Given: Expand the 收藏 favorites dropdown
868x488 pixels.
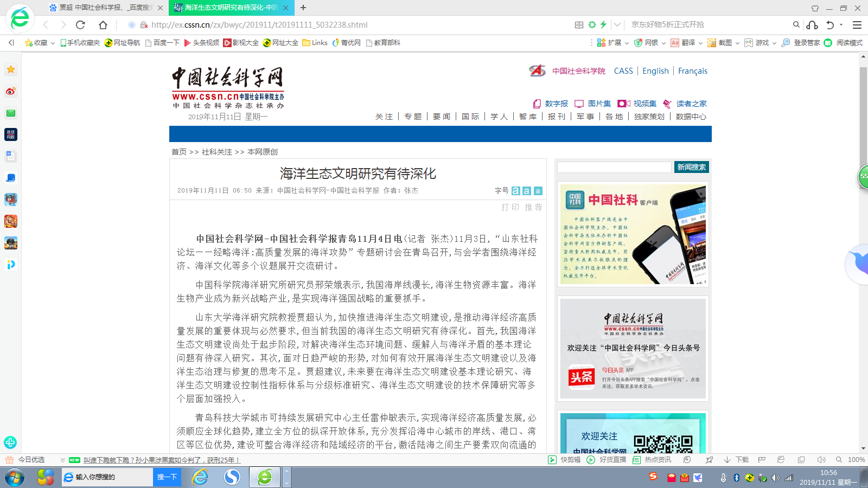Looking at the screenshot, I should (53, 43).
